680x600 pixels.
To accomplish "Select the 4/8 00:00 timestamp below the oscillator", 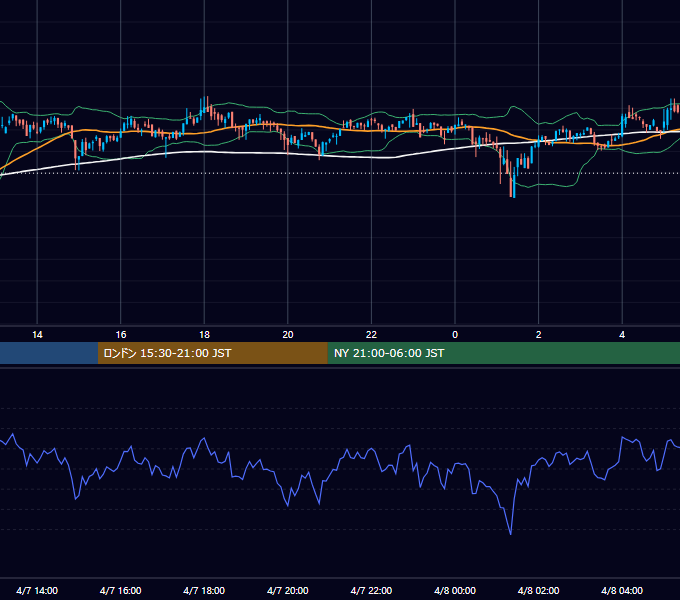I will pyautogui.click(x=455, y=590).
